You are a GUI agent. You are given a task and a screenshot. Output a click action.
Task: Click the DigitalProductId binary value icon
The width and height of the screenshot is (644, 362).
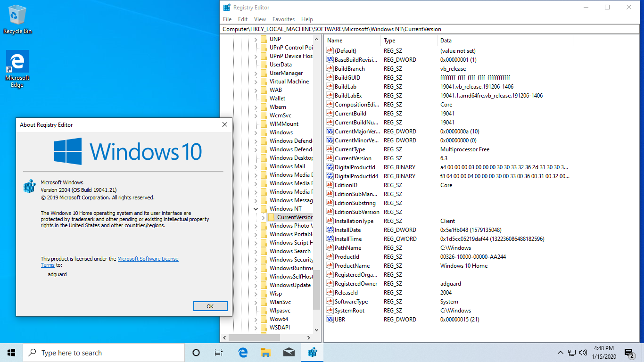pos(330,167)
